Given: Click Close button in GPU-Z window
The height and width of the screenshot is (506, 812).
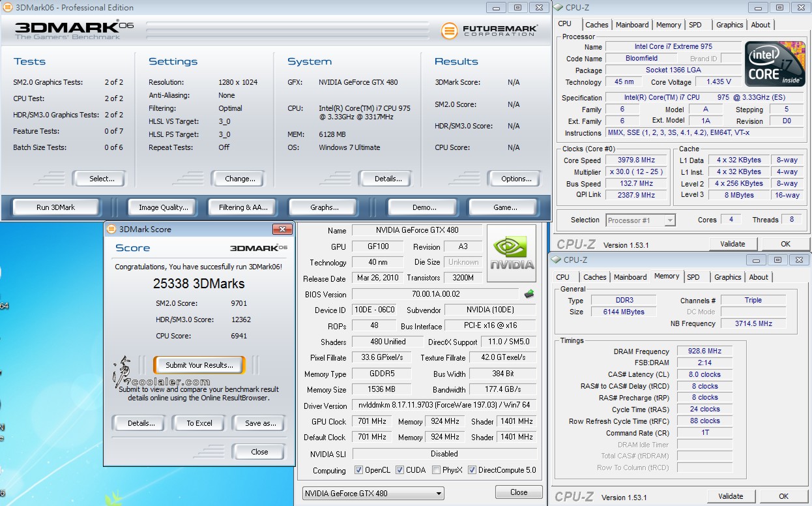Looking at the screenshot, I should (519, 492).
